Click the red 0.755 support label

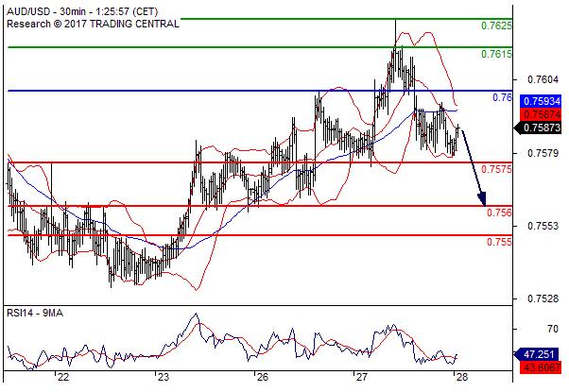click(x=499, y=242)
